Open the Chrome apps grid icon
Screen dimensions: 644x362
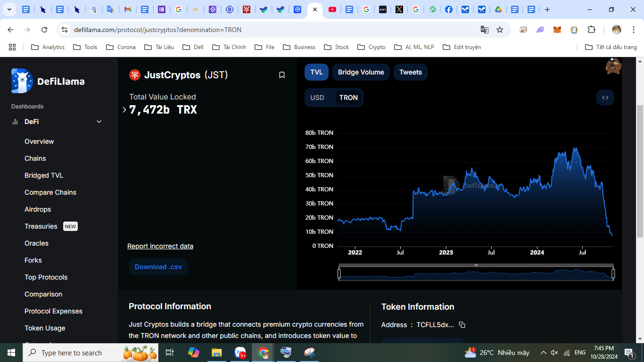pos(12,47)
